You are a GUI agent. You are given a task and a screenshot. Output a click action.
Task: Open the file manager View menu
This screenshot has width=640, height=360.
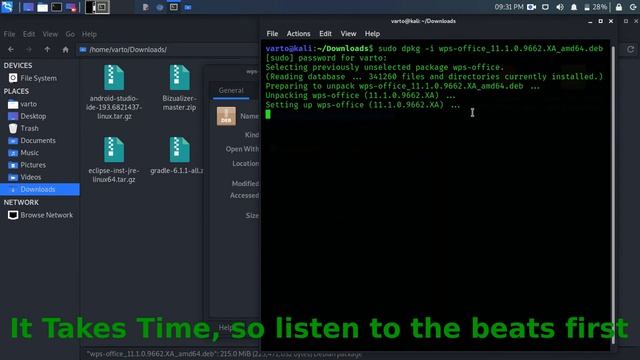coord(50,34)
